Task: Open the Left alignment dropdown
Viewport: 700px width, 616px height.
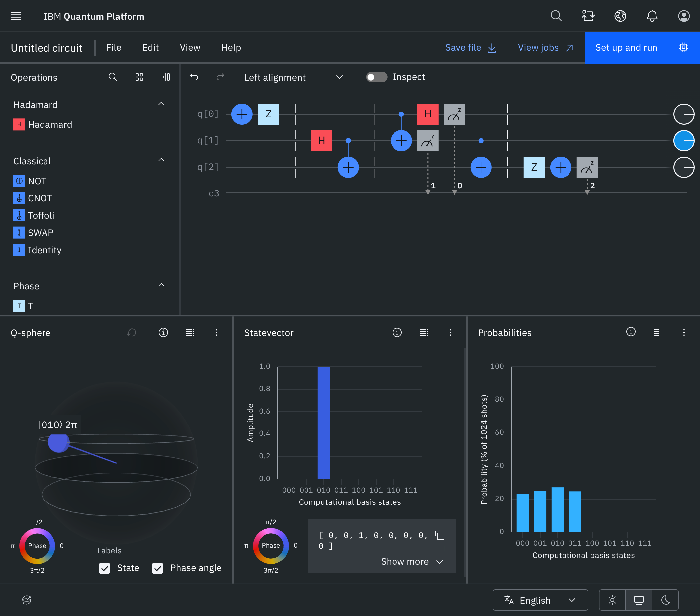Action: (x=339, y=77)
